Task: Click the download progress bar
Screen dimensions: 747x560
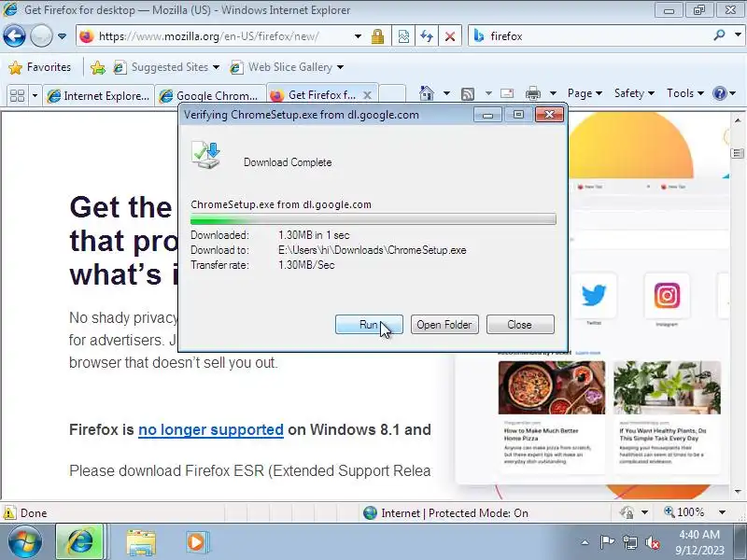Action: pyautogui.click(x=373, y=219)
